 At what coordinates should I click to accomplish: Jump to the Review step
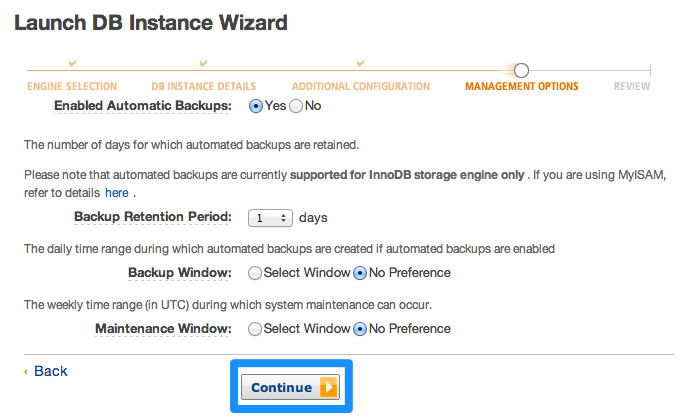click(x=632, y=87)
